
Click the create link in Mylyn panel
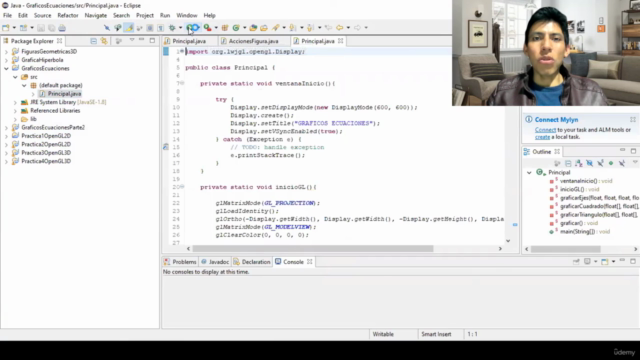point(542,137)
